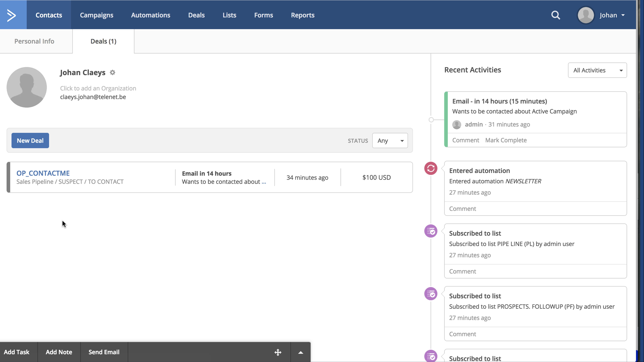644x362 pixels.
Task: Open the All Activities filter dropdown
Action: click(x=597, y=70)
